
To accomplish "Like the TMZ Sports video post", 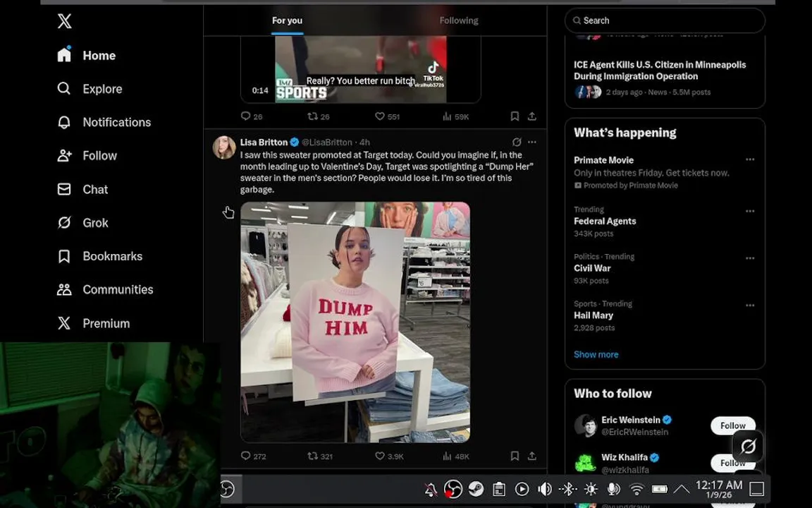I will click(388, 116).
